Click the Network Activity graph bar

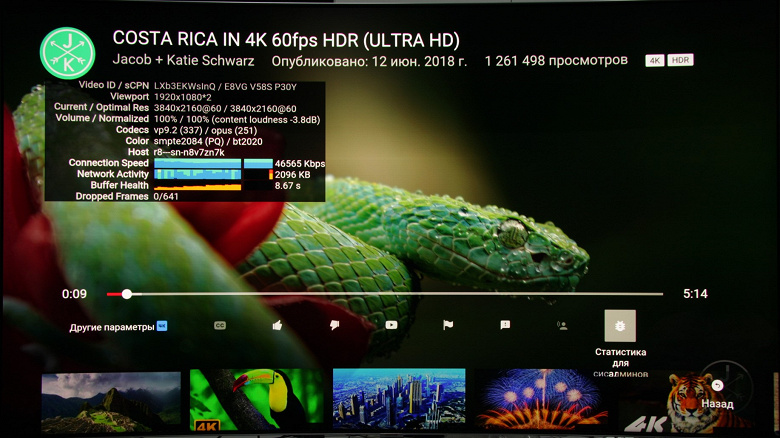click(213, 174)
